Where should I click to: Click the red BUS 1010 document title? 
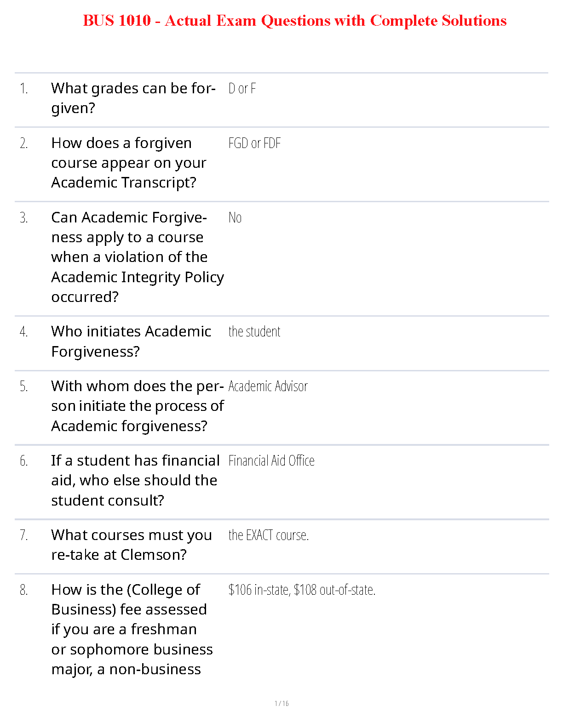tap(294, 21)
